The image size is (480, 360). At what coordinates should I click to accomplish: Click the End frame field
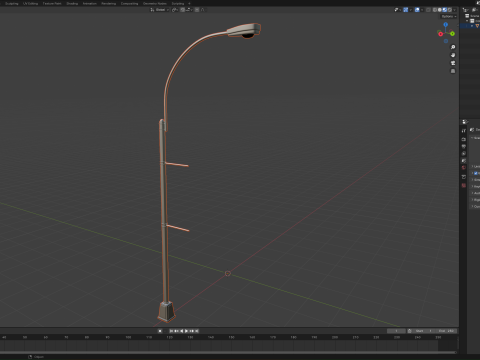(446, 331)
